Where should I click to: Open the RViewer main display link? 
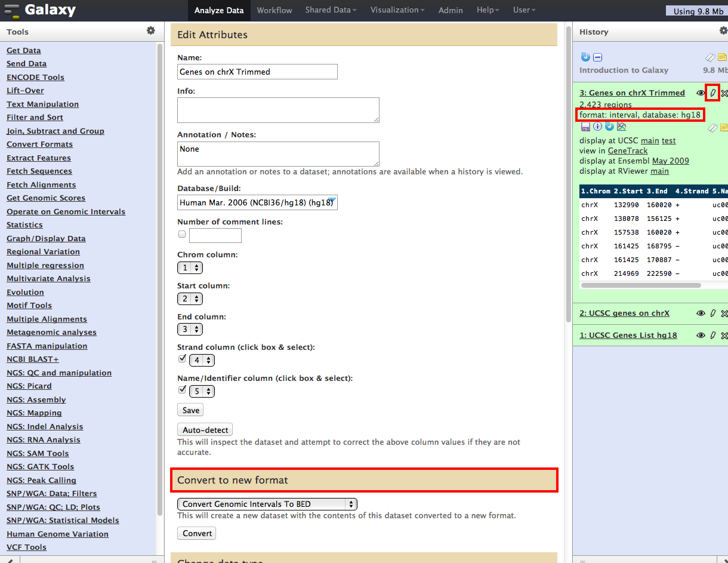click(x=660, y=171)
